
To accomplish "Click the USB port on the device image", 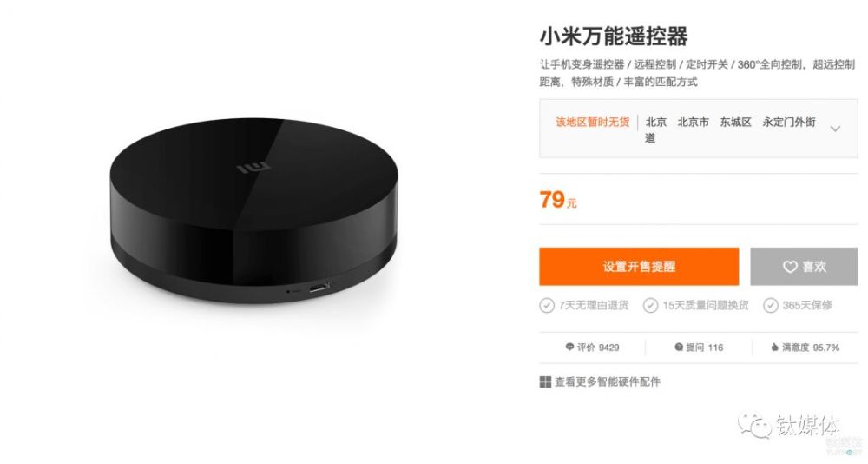I will (x=319, y=288).
